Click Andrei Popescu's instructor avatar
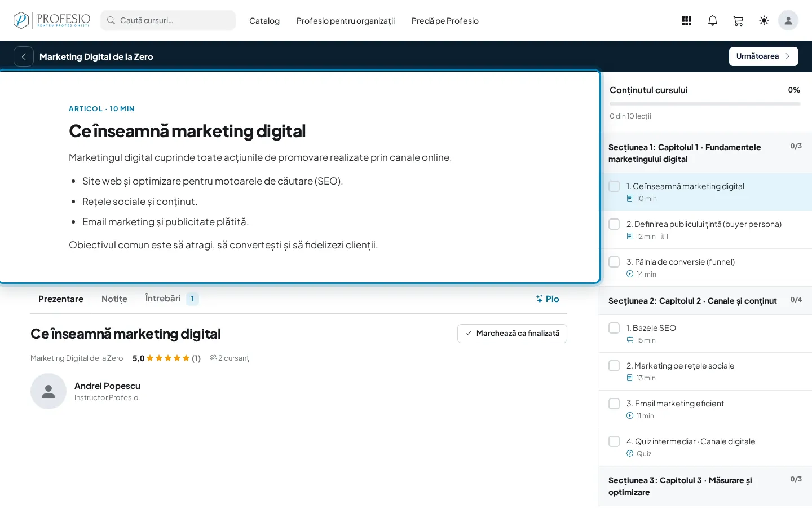This screenshot has height=508, width=812. click(x=48, y=391)
